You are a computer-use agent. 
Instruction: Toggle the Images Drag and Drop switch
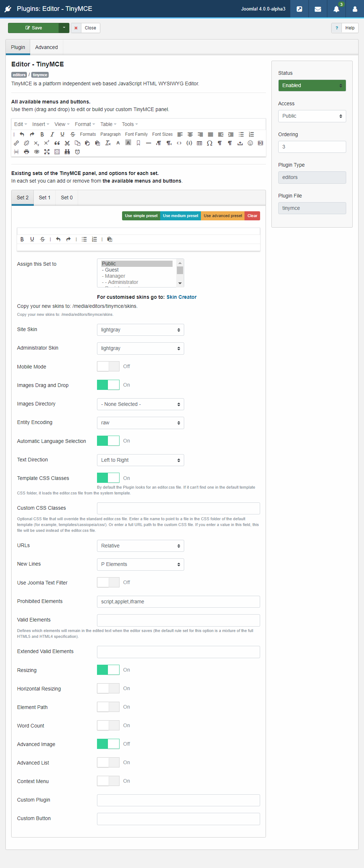108,385
